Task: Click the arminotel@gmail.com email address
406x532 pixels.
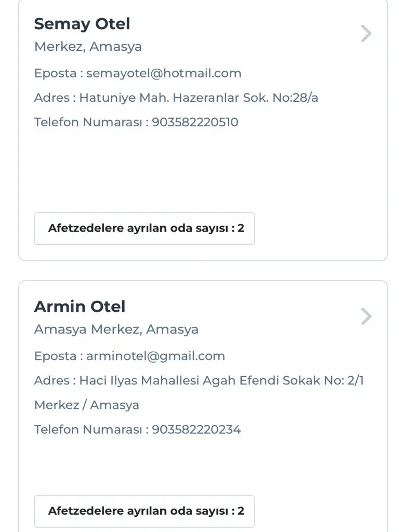Action: click(155, 356)
